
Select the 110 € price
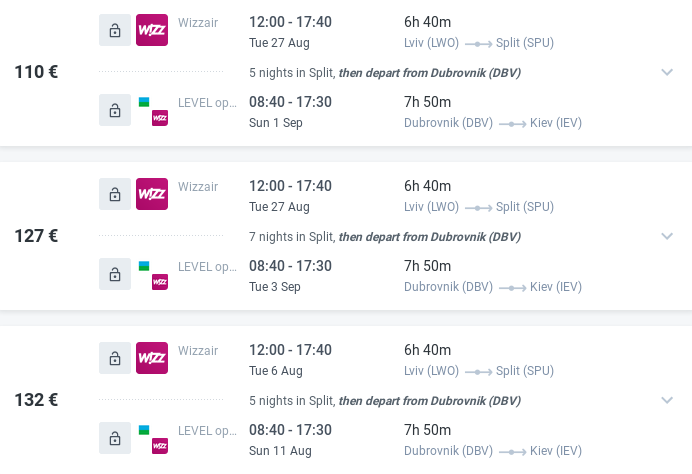click(x=36, y=72)
